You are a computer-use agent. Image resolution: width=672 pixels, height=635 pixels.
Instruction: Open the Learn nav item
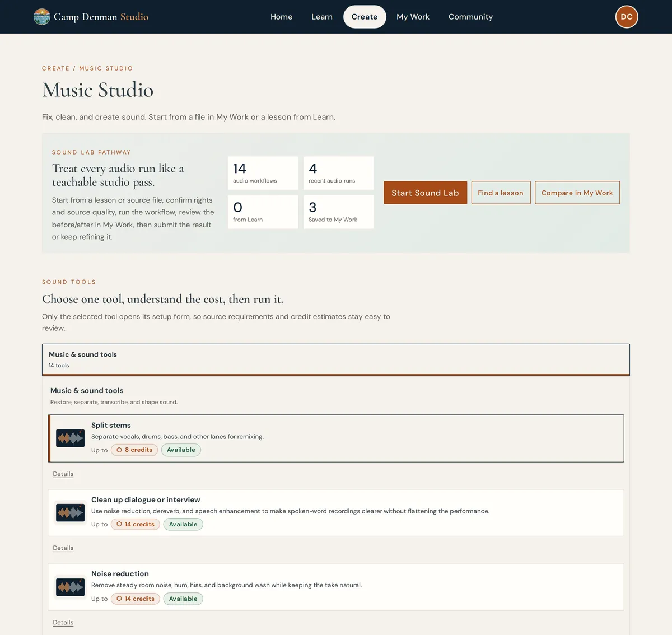(x=322, y=17)
